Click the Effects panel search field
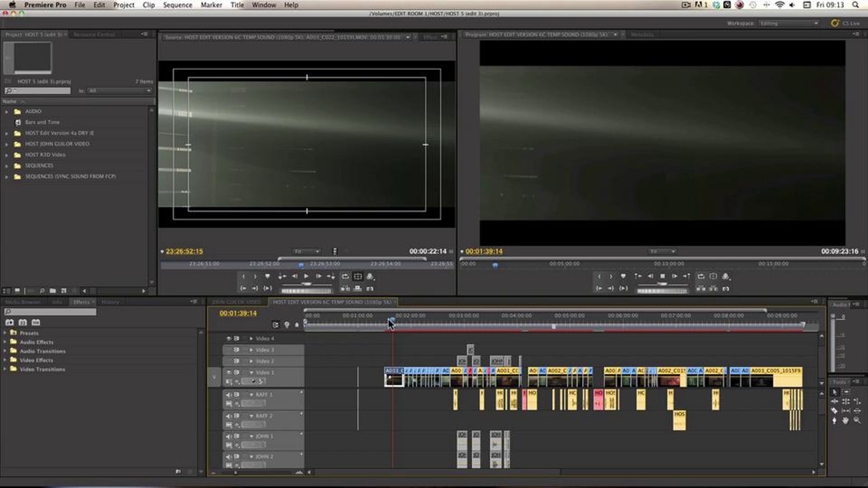 51,312
